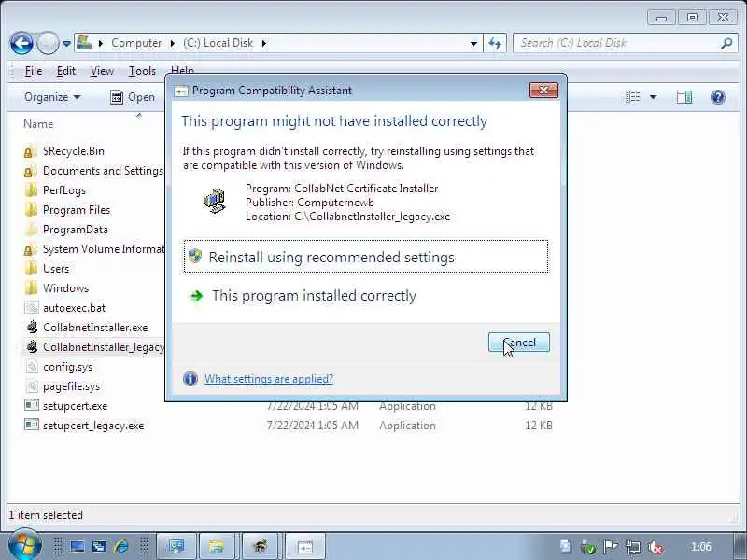747x560 pixels.
Task: Click the change view icon
Action: [x=633, y=97]
